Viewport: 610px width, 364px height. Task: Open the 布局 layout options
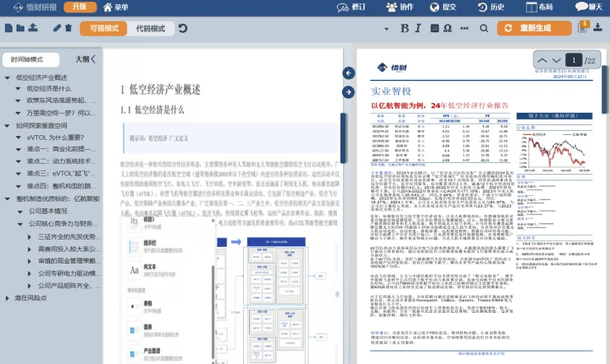click(x=539, y=7)
